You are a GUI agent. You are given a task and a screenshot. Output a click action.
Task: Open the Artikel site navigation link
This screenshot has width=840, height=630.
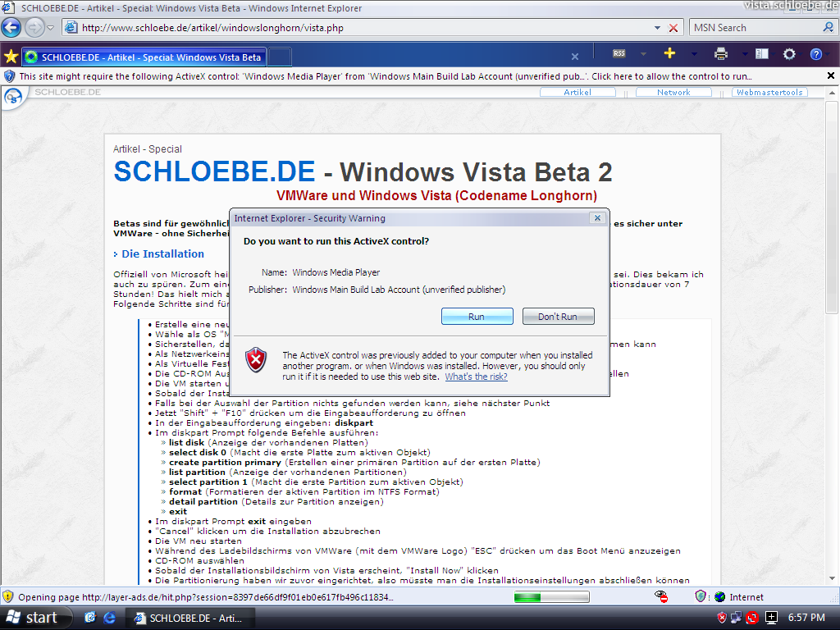click(x=577, y=92)
